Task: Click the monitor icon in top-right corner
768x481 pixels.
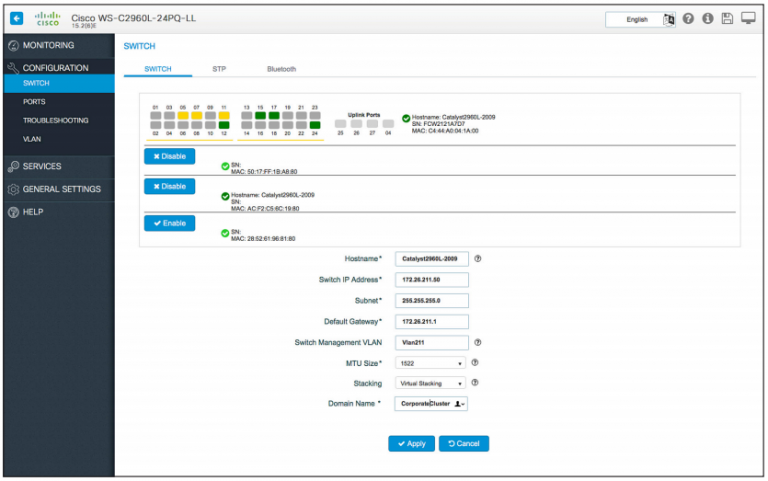Action: (x=748, y=19)
